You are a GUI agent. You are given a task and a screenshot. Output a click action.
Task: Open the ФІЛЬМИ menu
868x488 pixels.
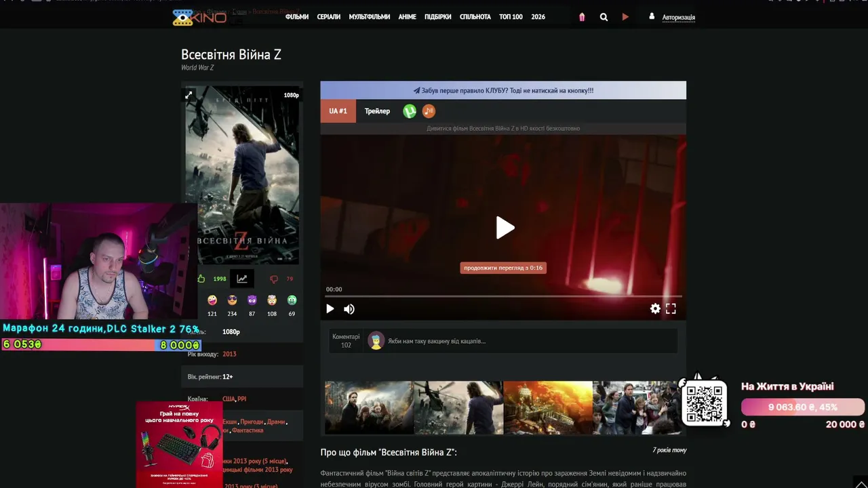click(297, 17)
